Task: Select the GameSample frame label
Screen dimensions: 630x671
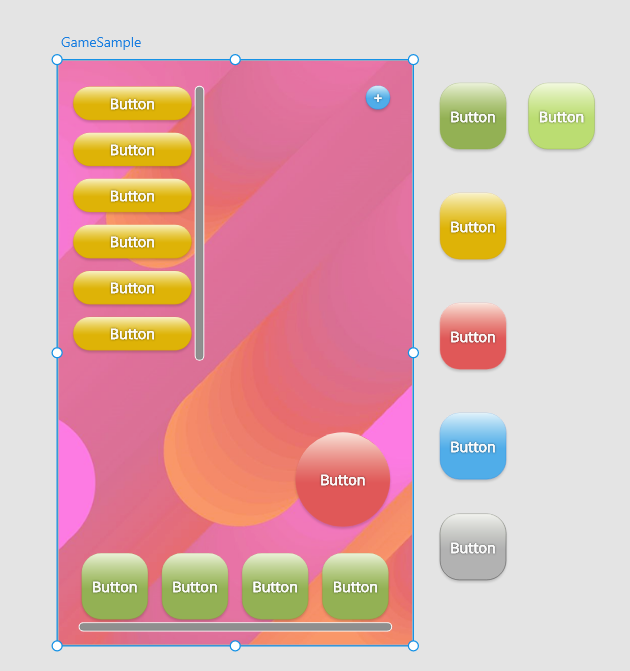Action: (101, 42)
